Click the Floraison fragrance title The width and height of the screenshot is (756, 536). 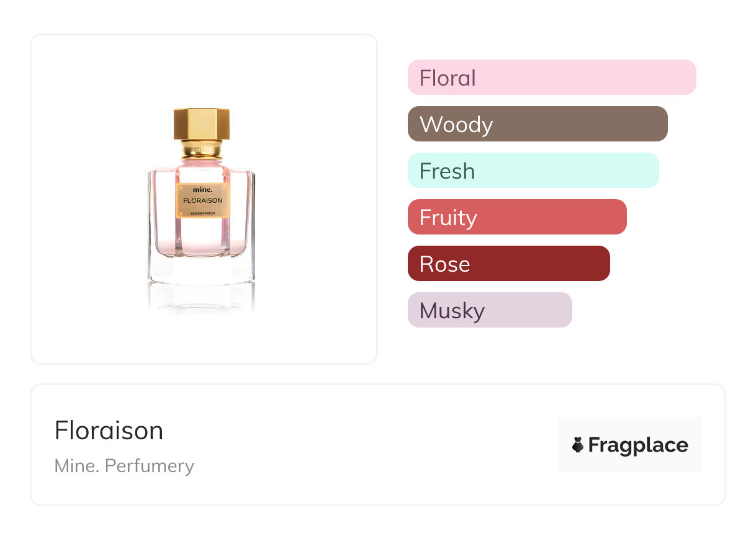click(x=109, y=431)
